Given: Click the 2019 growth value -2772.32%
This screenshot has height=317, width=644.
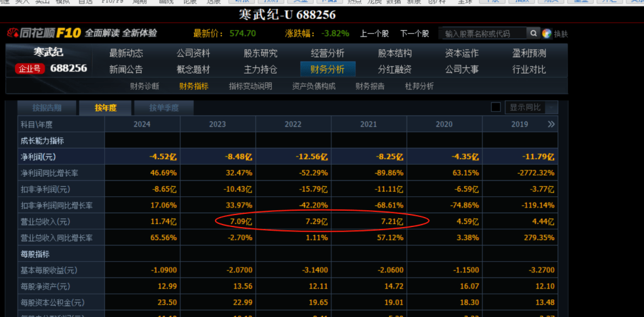Looking at the screenshot, I should 536,174.
